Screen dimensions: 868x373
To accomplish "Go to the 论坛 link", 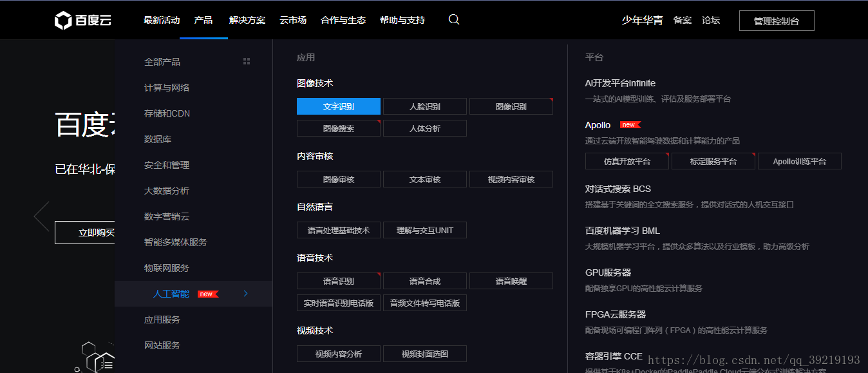I will 711,20.
